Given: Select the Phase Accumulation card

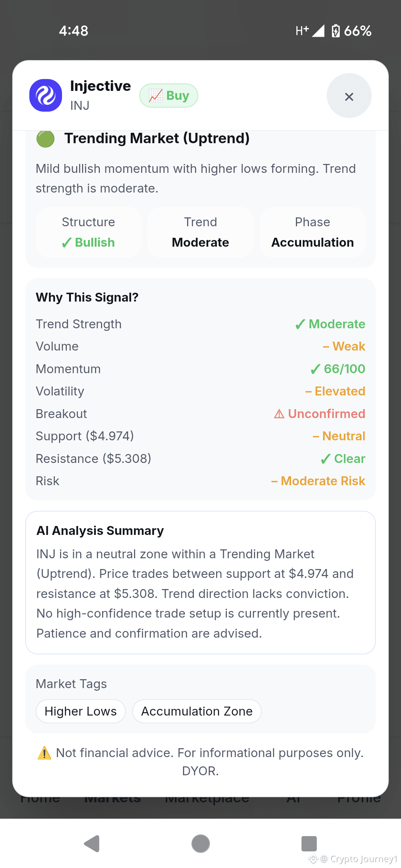Looking at the screenshot, I should click(x=313, y=232).
